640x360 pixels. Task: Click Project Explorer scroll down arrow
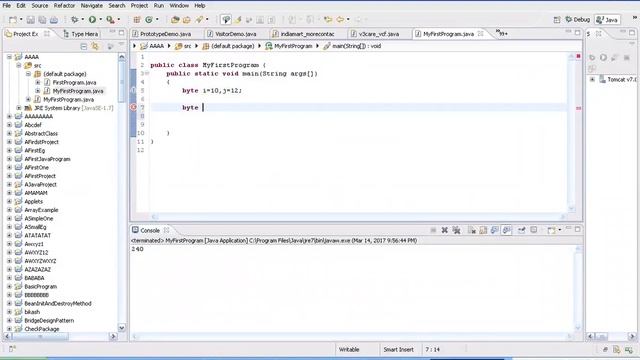[122, 328]
